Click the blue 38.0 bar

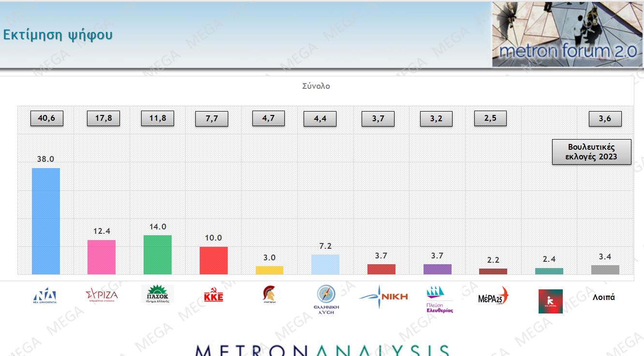(46, 221)
